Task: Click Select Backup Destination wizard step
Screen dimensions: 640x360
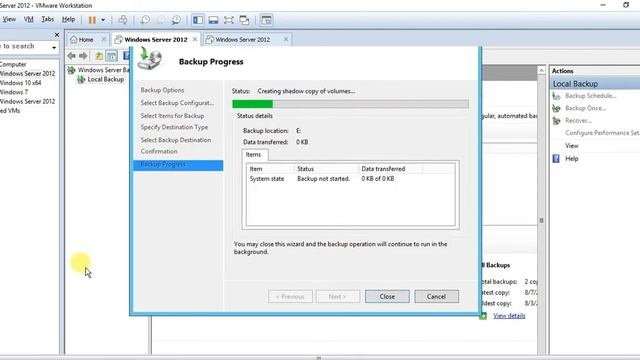Action: tap(176, 140)
